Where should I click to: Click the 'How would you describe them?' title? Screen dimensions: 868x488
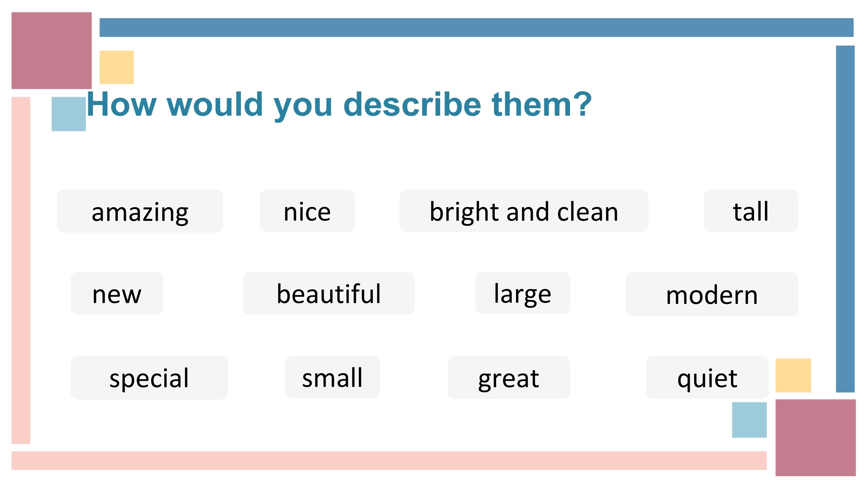(339, 105)
